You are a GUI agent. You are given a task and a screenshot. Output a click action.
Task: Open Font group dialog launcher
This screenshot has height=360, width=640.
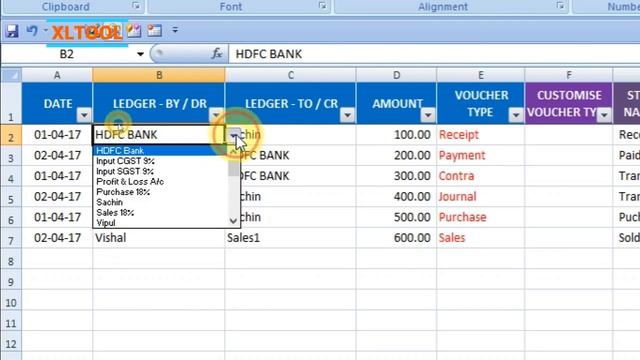(322, 6)
